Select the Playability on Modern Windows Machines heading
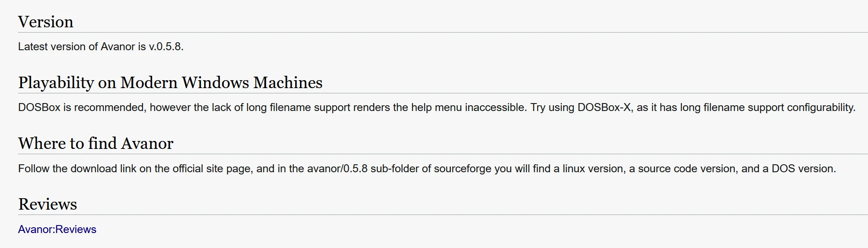This screenshot has height=248, width=868. (x=170, y=83)
